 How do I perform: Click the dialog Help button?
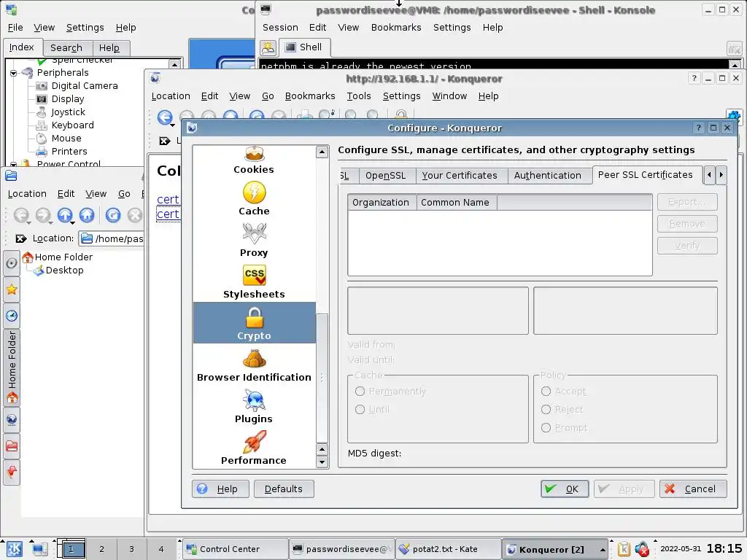point(220,489)
